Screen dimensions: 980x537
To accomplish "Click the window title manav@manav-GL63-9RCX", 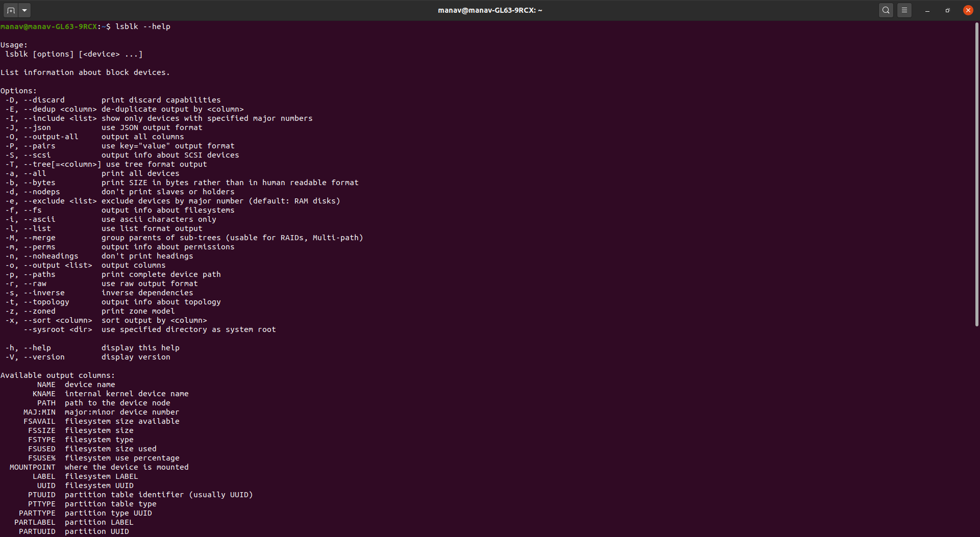I will [489, 10].
